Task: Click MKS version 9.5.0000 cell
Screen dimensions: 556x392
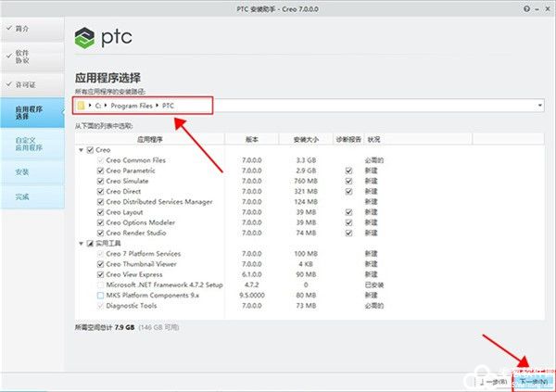Action: pyautogui.click(x=252, y=295)
